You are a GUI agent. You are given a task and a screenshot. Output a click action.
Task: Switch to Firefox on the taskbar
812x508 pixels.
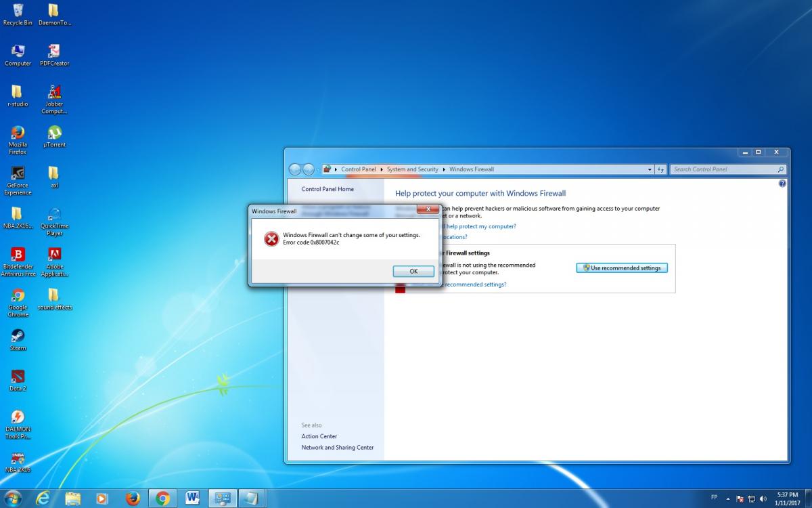[x=133, y=499]
